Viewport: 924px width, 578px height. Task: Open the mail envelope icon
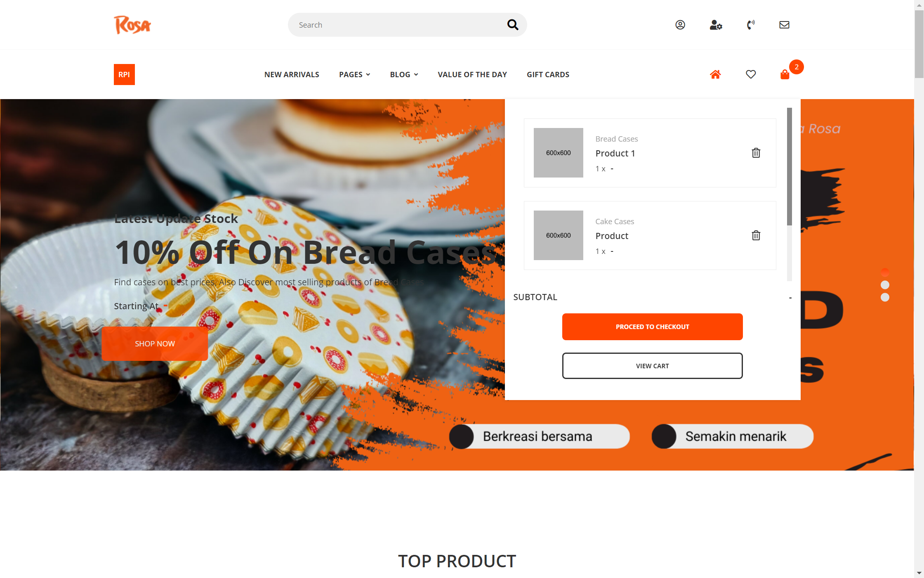pos(784,25)
